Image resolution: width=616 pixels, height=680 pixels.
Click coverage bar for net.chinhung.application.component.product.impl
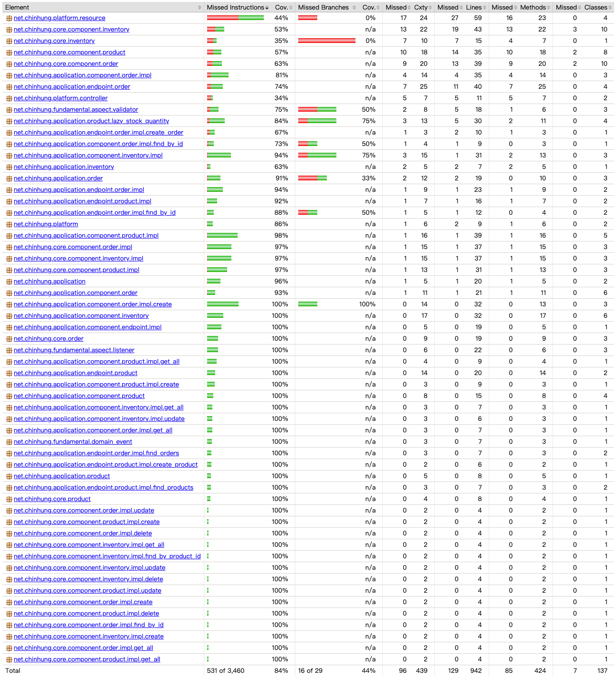[x=222, y=236]
